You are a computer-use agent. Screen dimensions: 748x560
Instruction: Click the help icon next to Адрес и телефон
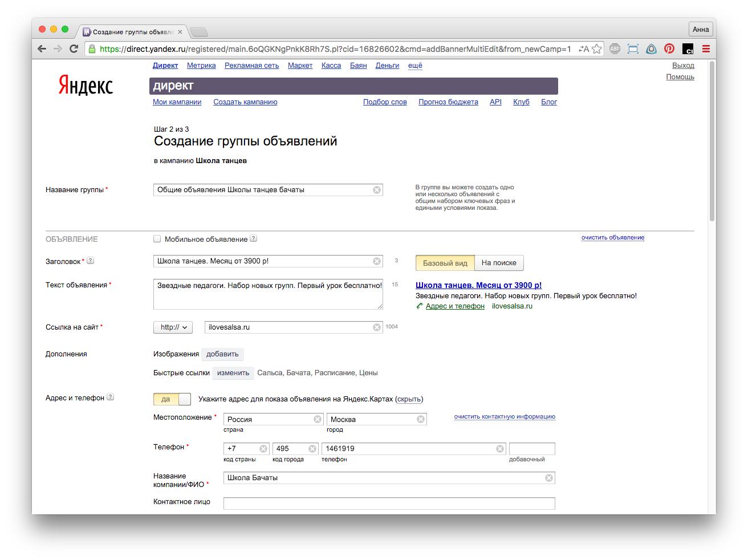pyautogui.click(x=111, y=397)
